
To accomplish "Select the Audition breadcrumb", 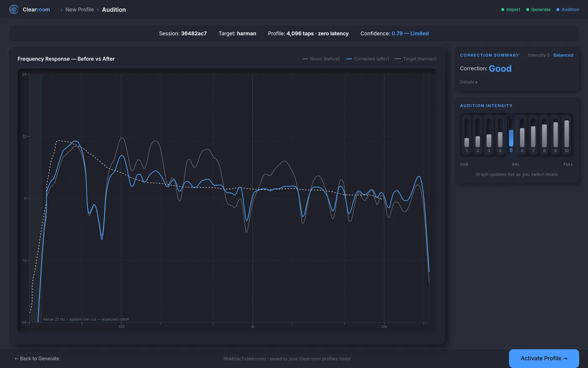I will (x=114, y=10).
